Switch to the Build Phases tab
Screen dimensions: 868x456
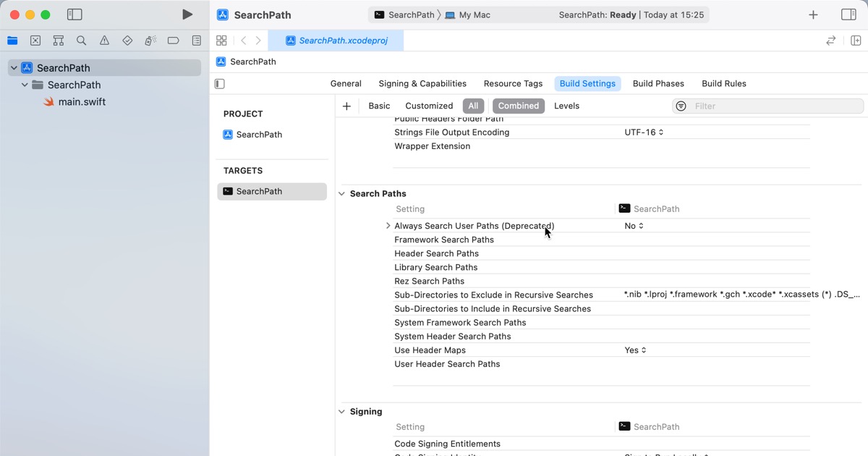[x=658, y=84]
